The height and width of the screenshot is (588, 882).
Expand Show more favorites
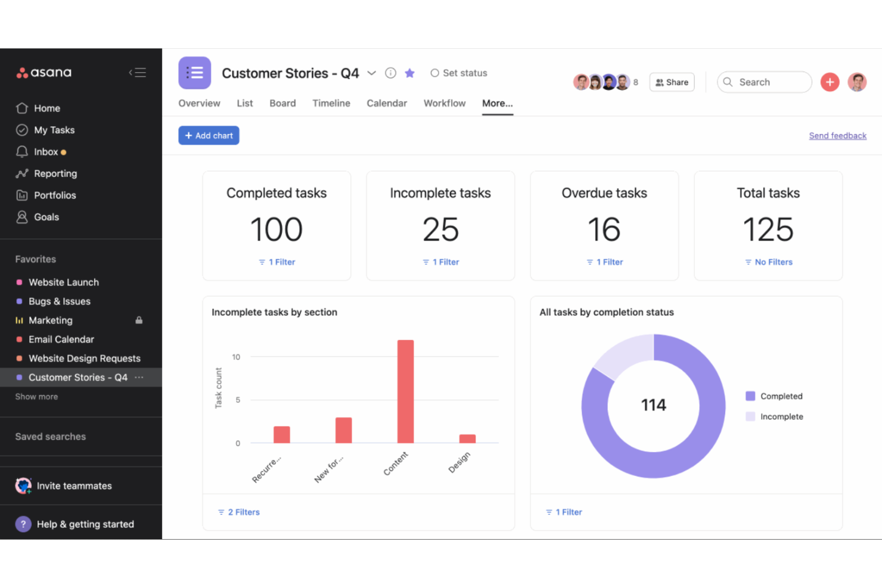click(x=36, y=396)
